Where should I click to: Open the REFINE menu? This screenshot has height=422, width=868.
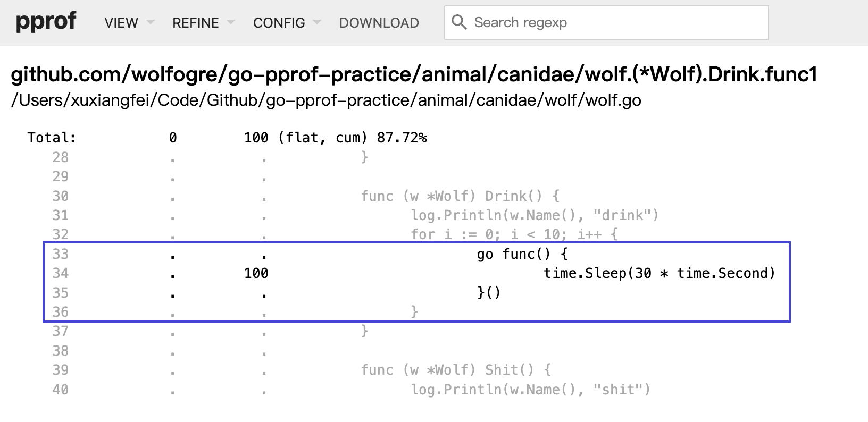(195, 23)
